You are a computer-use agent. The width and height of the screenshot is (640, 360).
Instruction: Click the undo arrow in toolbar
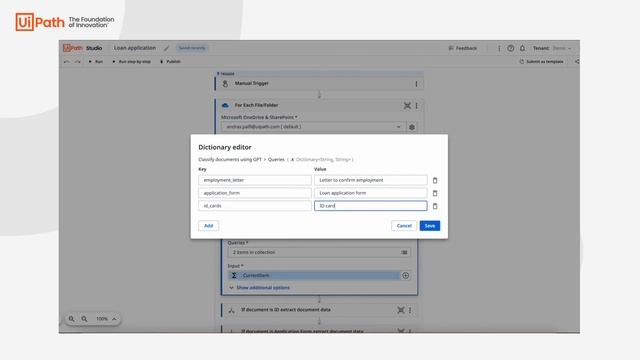[x=67, y=62]
